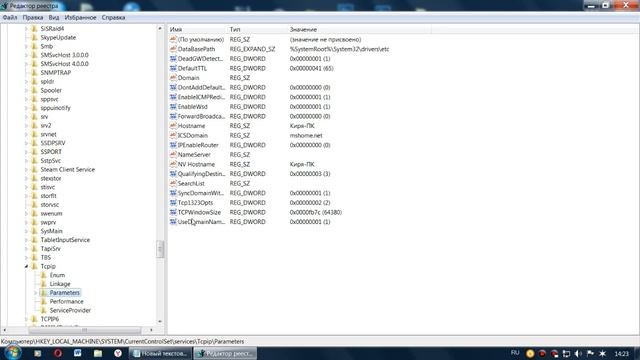This screenshot has height=360, width=640.
Task: Click the DataBasePath string value icon
Action: [x=173, y=49]
